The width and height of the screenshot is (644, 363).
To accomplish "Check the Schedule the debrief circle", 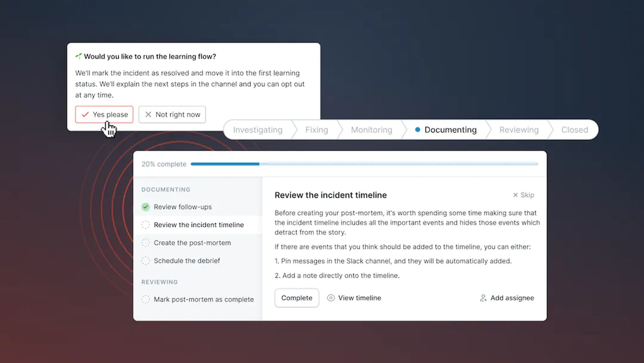I will (146, 260).
